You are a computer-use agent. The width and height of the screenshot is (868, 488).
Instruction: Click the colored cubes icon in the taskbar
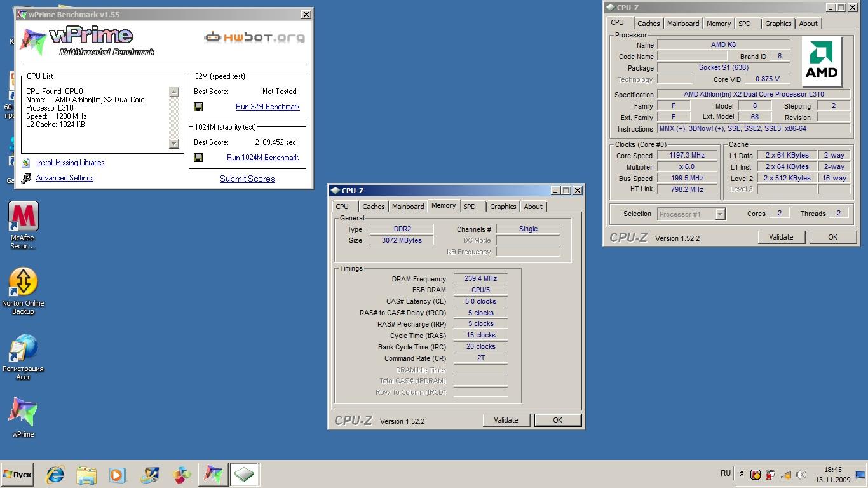tap(182, 475)
